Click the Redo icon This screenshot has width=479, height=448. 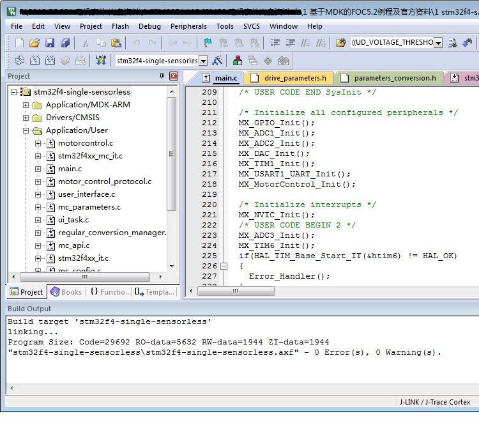point(152,43)
